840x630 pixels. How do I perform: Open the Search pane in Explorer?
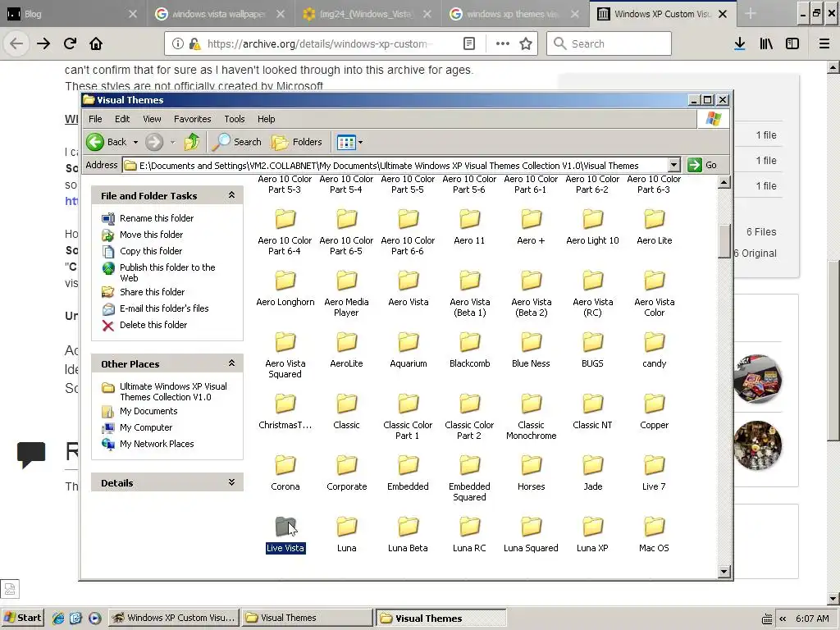click(236, 142)
